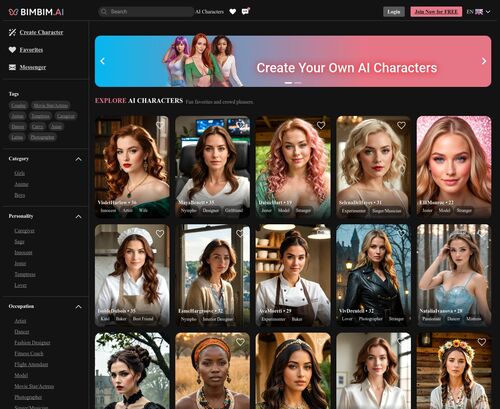
Task: Open Favorites via the sidebar heart icon
Action: click(12, 50)
